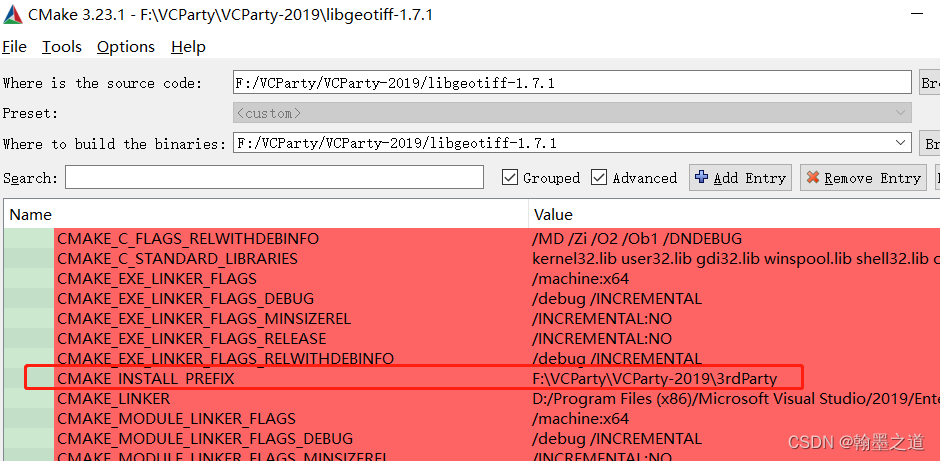The height and width of the screenshot is (461, 940).
Task: Edit value /MD /Zi /O2 /Ob1 /DNDEBUG
Action: point(637,239)
